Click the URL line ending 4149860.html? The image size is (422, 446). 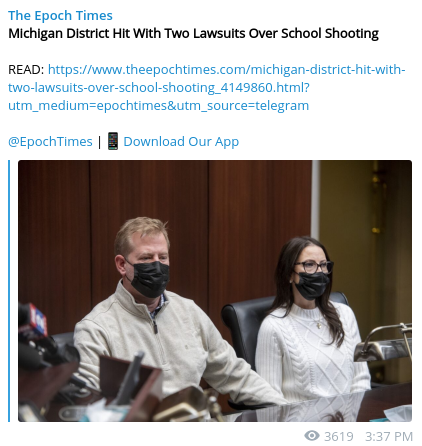pos(159,88)
